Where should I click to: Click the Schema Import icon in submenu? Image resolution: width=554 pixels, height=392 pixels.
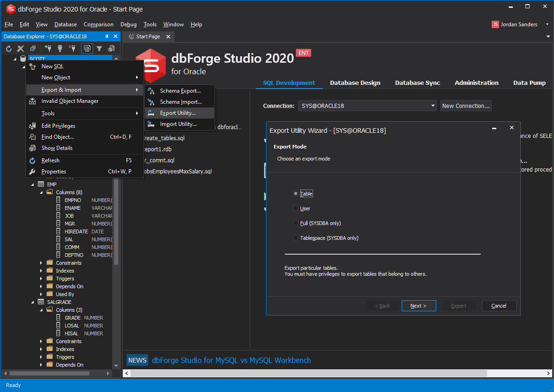click(x=151, y=102)
